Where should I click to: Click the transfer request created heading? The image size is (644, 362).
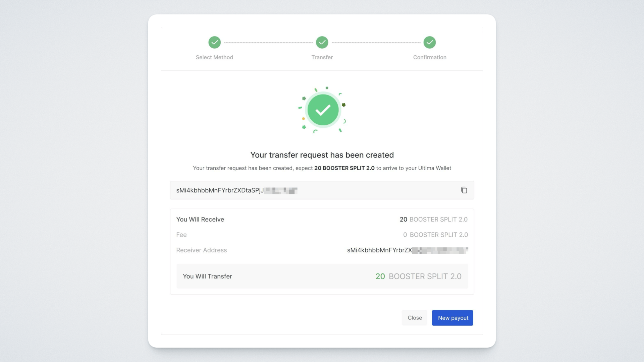[x=322, y=155]
